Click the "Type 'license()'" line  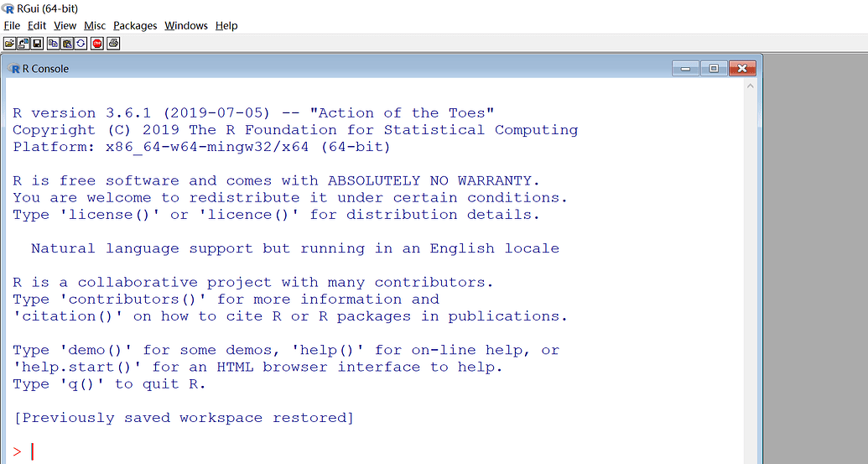click(276, 215)
